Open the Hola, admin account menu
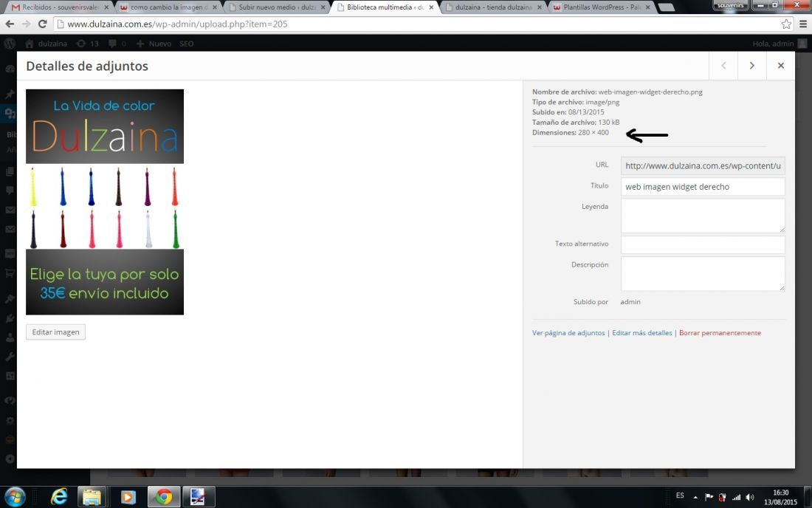Screen dimensions: 812x508 (780, 44)
